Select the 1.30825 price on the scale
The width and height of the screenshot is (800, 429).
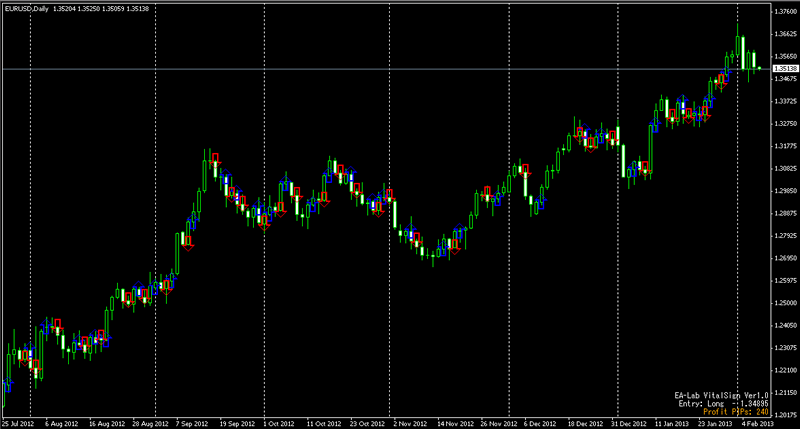[784, 168]
